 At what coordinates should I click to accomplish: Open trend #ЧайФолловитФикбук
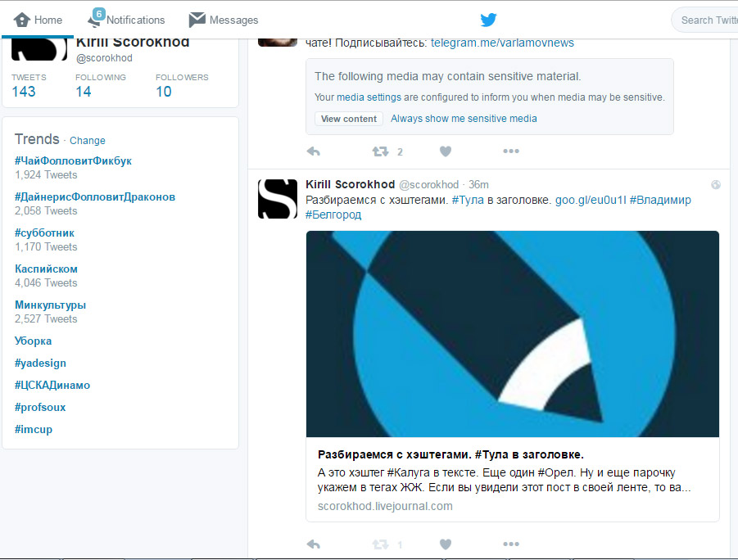click(x=73, y=161)
